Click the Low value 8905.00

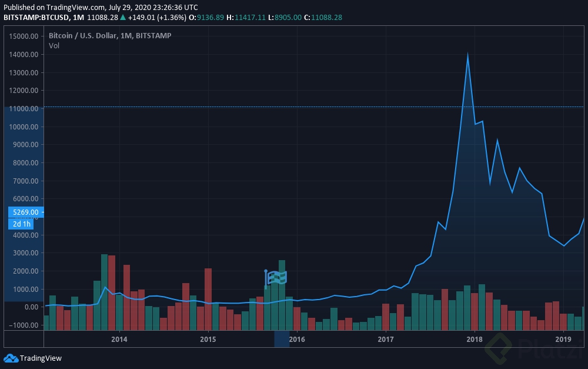click(288, 17)
